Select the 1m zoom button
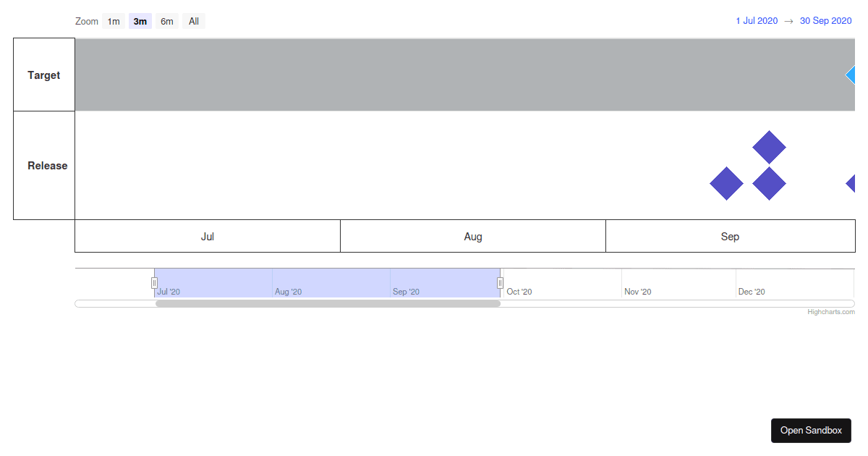 coord(114,21)
